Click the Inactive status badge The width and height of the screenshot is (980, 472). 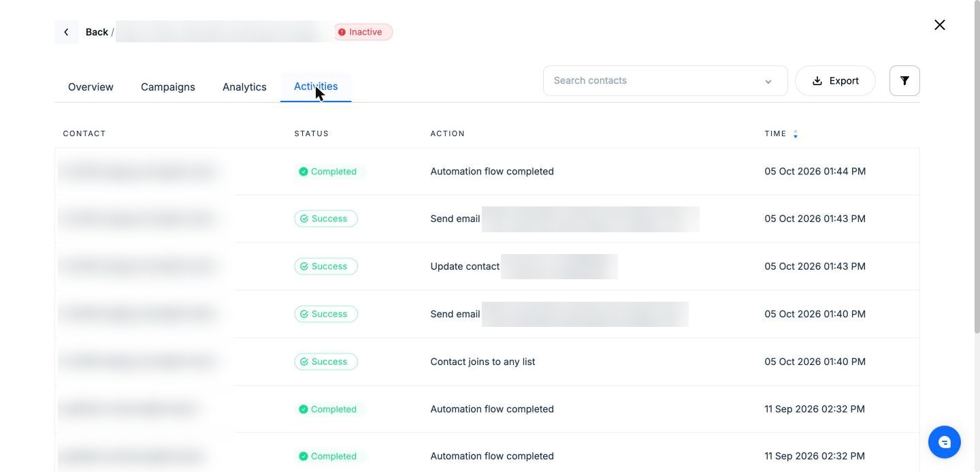pos(364,32)
